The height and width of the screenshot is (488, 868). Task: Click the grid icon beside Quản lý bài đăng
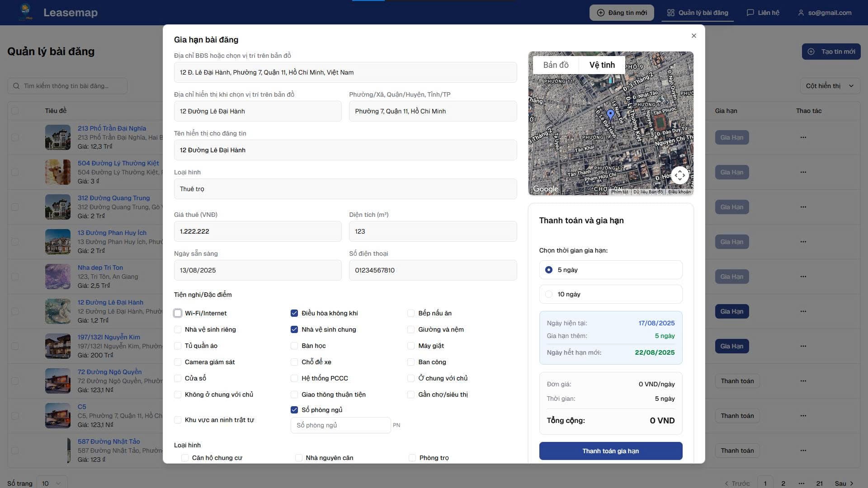click(670, 12)
